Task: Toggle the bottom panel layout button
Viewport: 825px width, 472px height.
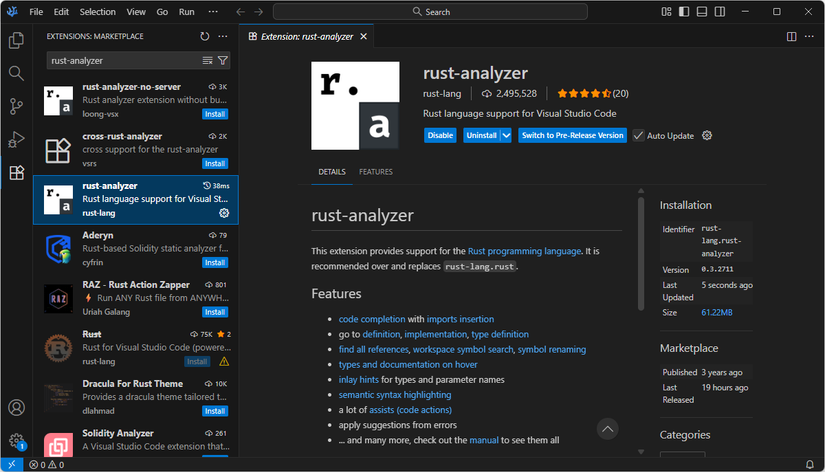Action: pos(702,12)
